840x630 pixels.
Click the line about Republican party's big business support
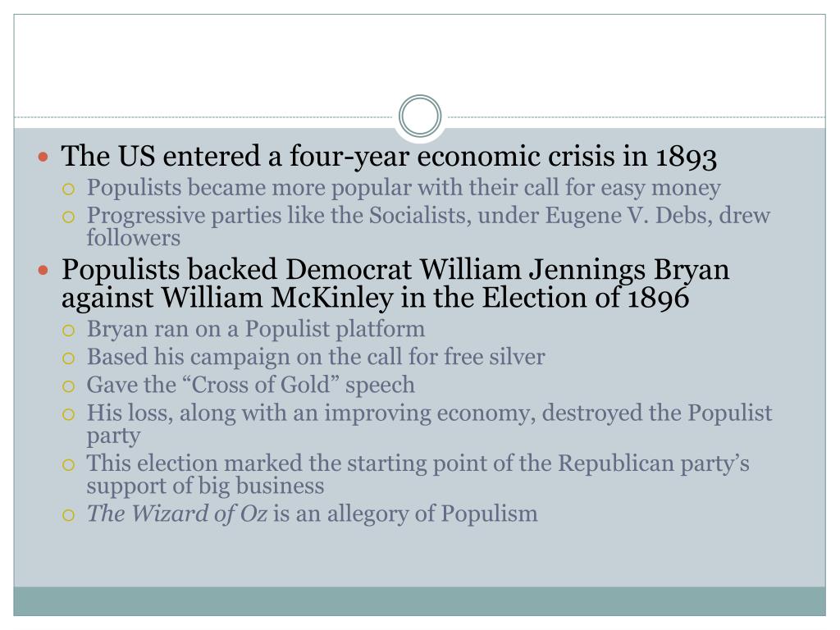click(x=418, y=475)
